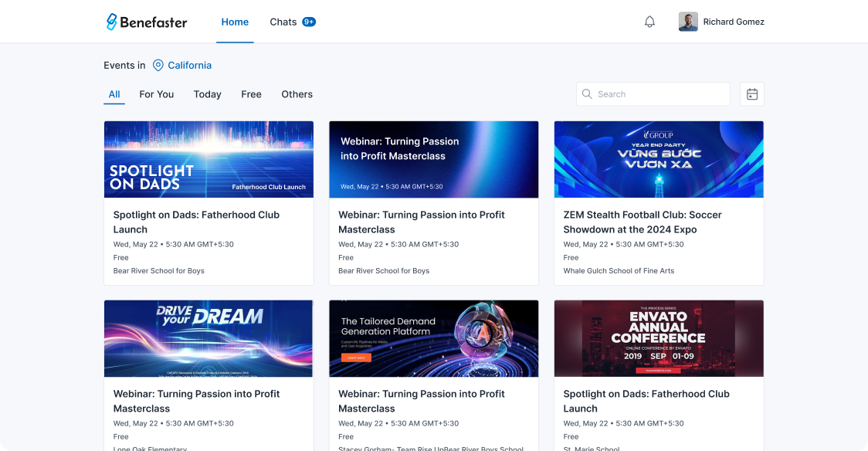Screen dimensions: 868x451
Task: Open ZEM Stealth Football Club event title
Action: (642, 222)
